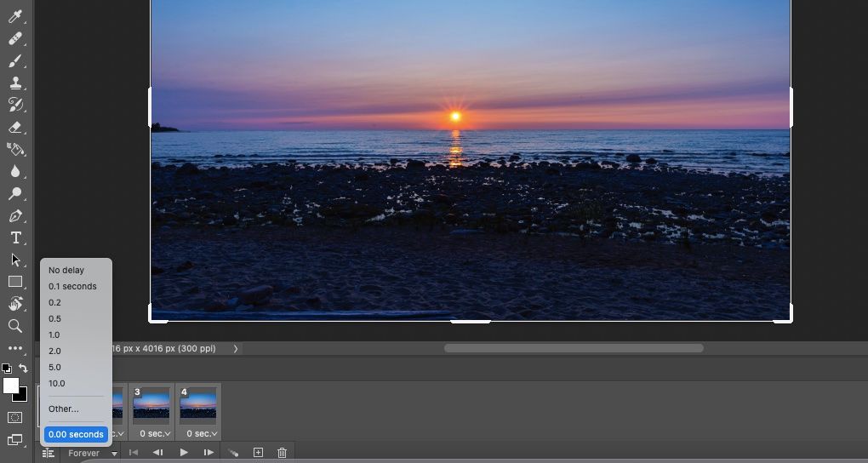Select the Pen tool
The width and height of the screenshot is (868, 463).
15,216
